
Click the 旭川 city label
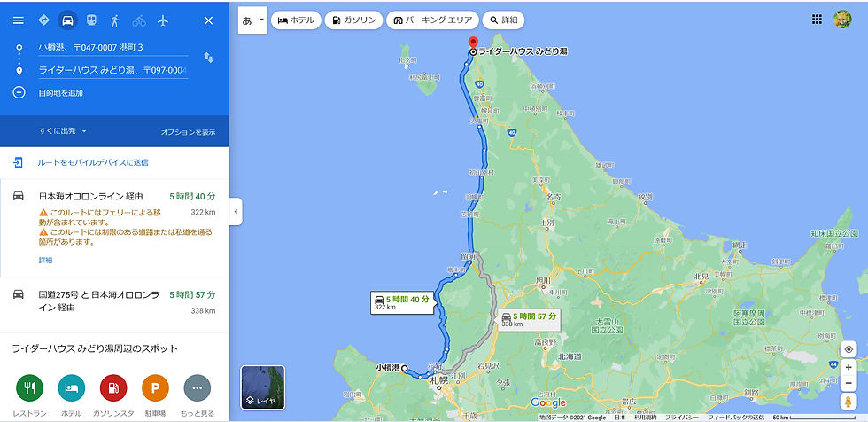click(544, 280)
